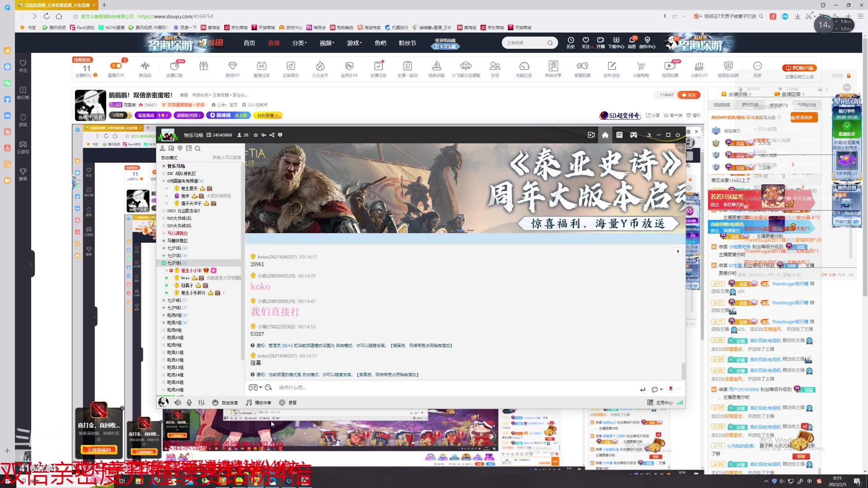Switch to the 主播投稿 tab

736,94
